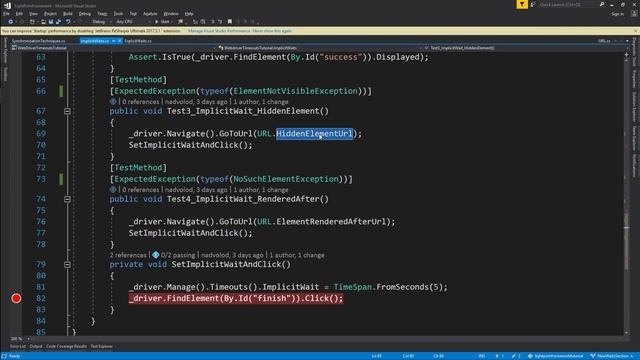Click the Open File folder icon
The width and height of the screenshot is (640, 360).
click(43, 22)
